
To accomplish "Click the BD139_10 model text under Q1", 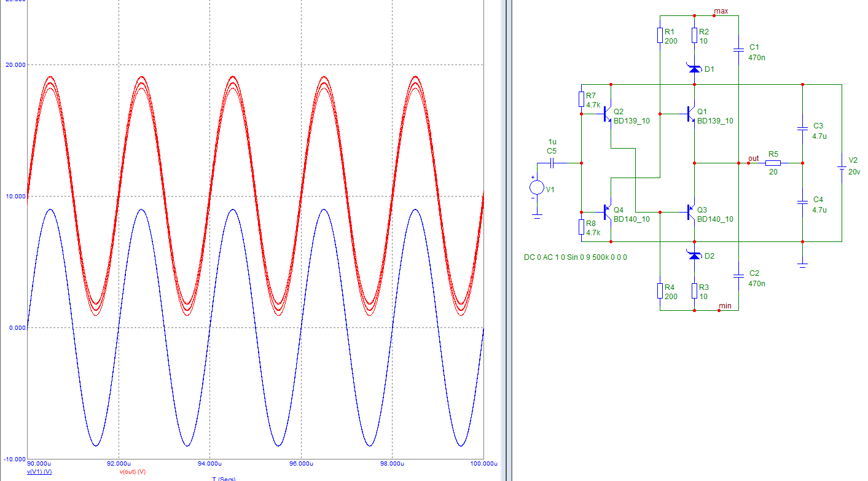I will [x=715, y=121].
